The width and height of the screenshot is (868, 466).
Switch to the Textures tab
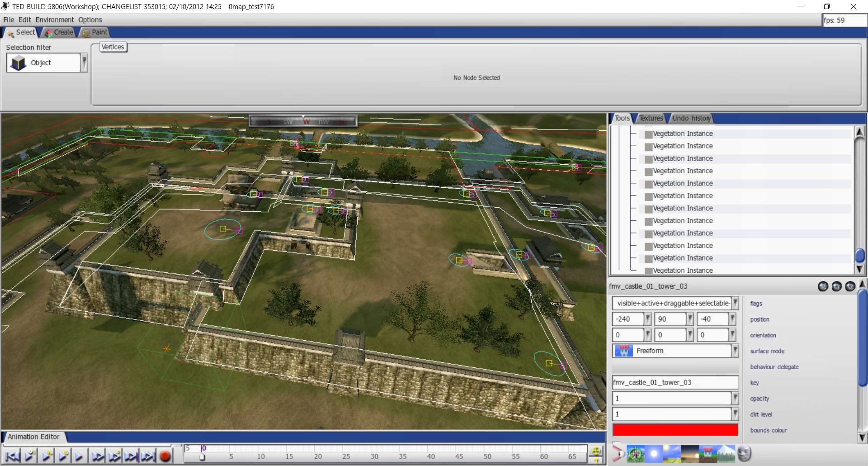click(x=651, y=118)
